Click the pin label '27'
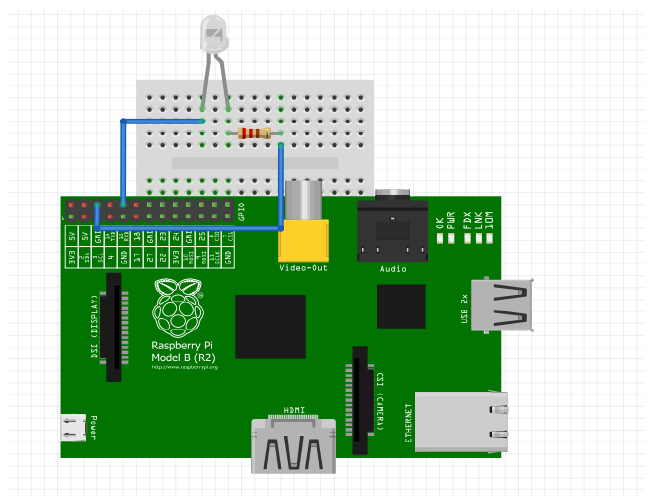The height and width of the screenshot is (496, 650). tap(150, 258)
